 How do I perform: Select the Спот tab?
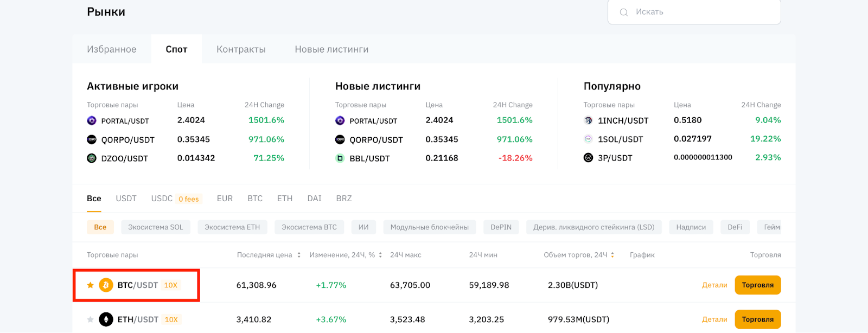point(177,49)
